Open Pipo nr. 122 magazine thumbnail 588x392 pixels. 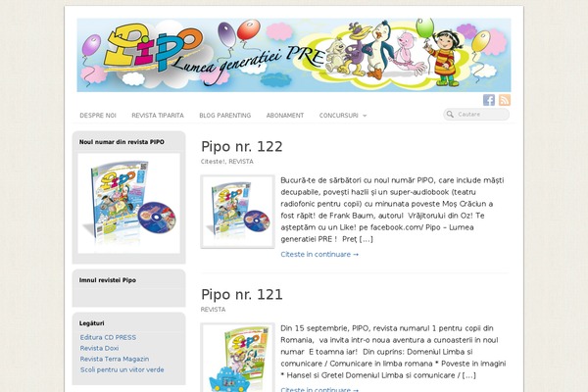pos(238,212)
